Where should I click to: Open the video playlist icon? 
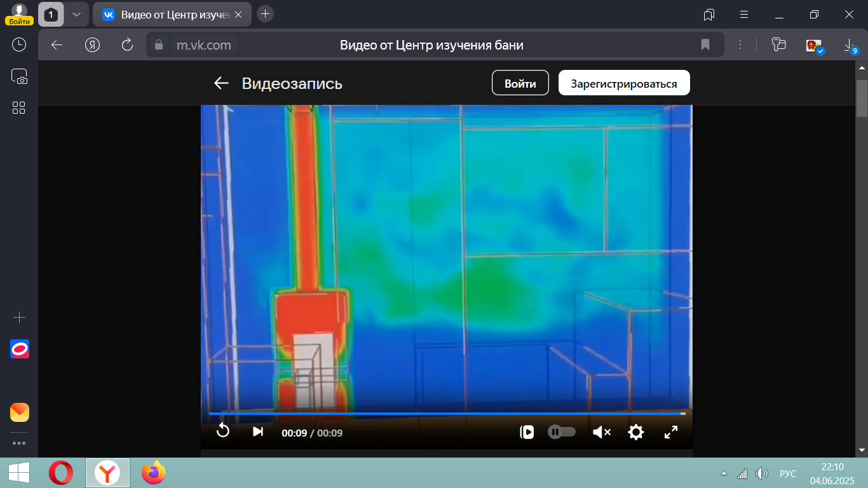point(527,432)
